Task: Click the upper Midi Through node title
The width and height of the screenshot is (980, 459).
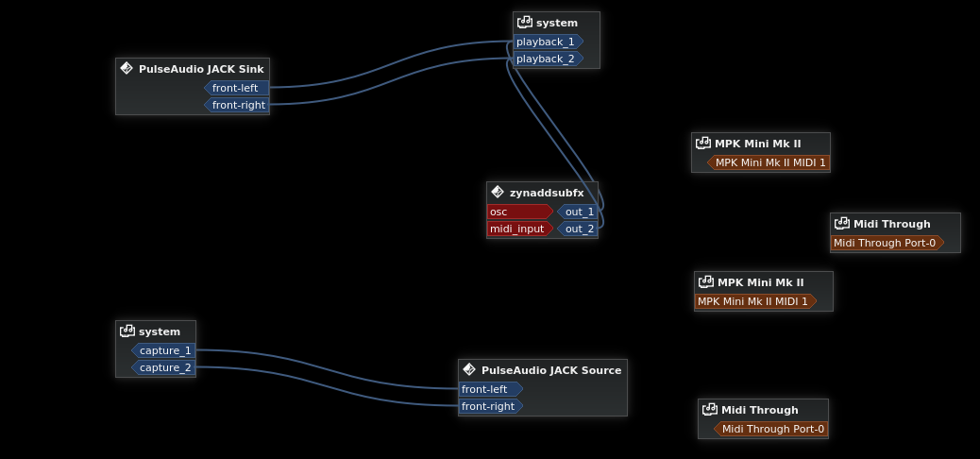Action: (x=892, y=224)
